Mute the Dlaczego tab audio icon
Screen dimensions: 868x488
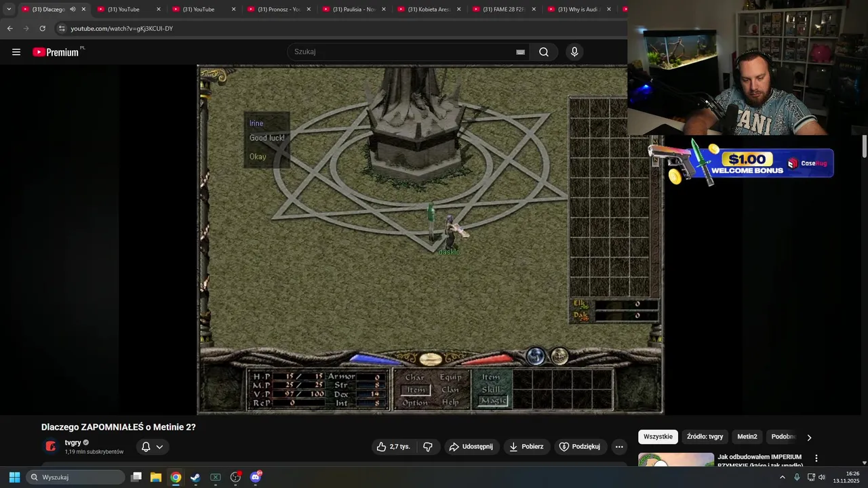click(x=73, y=9)
